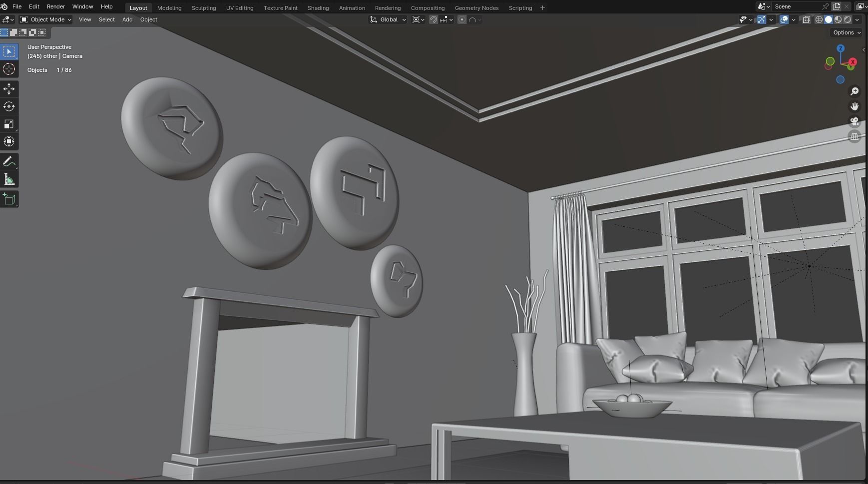Viewport: 868px width, 484px height.
Task: Open the File menu
Action: point(17,6)
